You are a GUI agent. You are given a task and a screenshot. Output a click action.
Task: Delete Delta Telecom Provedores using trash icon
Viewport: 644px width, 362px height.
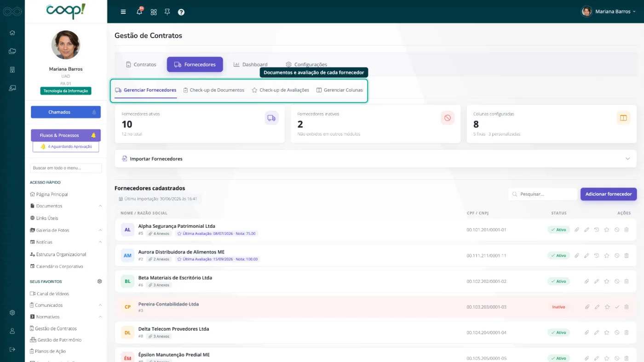627,333
